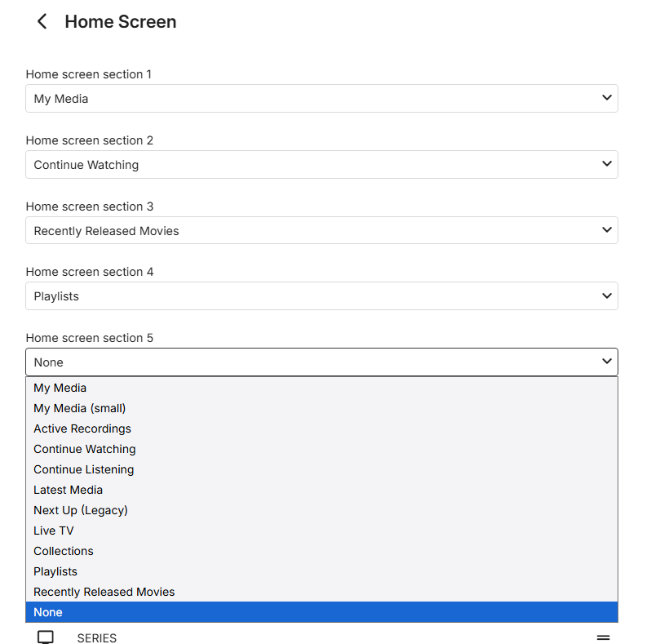The height and width of the screenshot is (644, 660).
Task: Open Home screen section 4 dropdown
Action: [x=321, y=296]
